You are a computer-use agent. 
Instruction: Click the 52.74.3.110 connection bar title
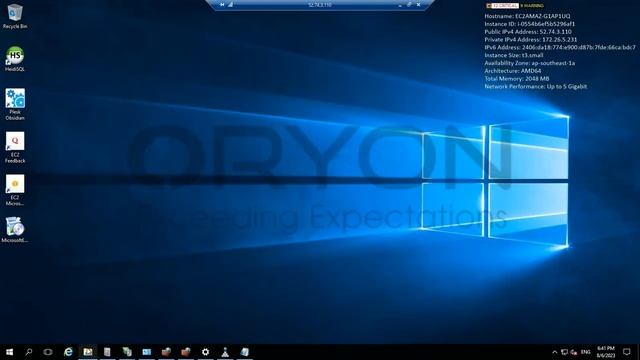320,5
